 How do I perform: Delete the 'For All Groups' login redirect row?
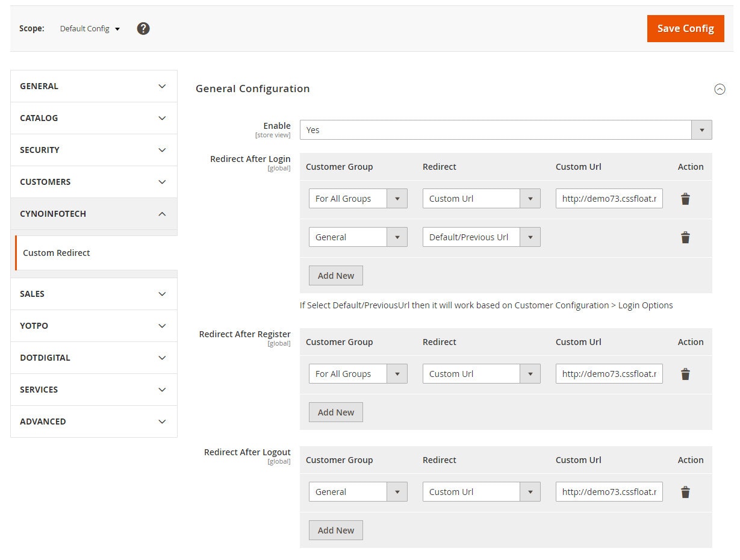click(x=685, y=198)
